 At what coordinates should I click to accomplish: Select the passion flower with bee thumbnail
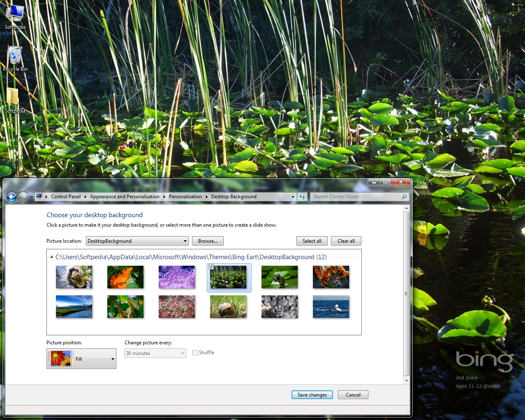pos(74,277)
